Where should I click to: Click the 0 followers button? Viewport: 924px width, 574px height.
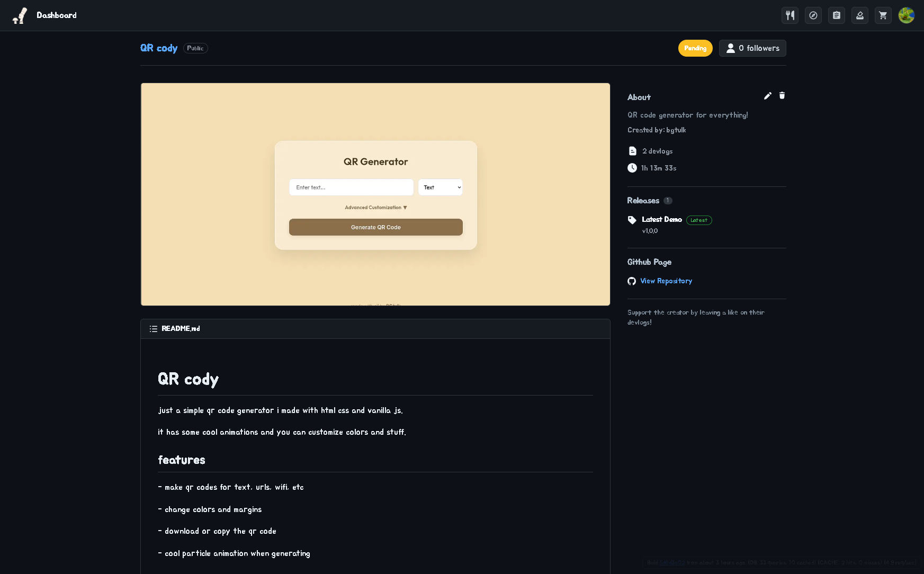click(752, 48)
